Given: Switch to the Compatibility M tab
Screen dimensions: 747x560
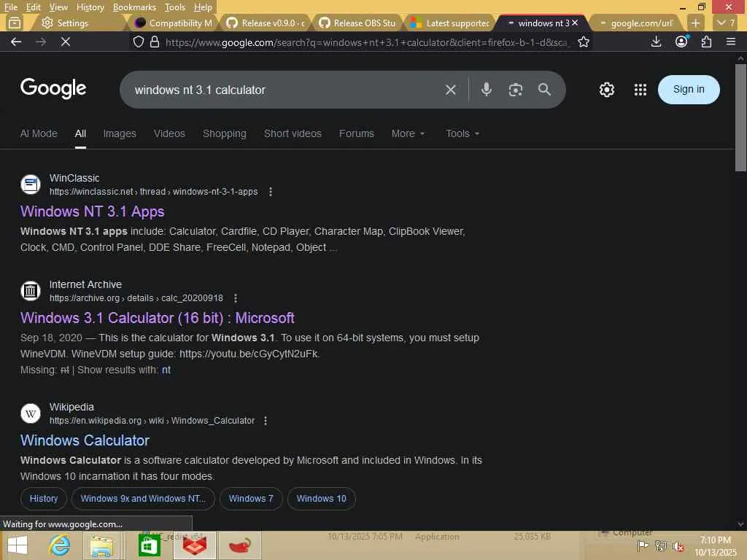Looking at the screenshot, I should pyautogui.click(x=173, y=23).
